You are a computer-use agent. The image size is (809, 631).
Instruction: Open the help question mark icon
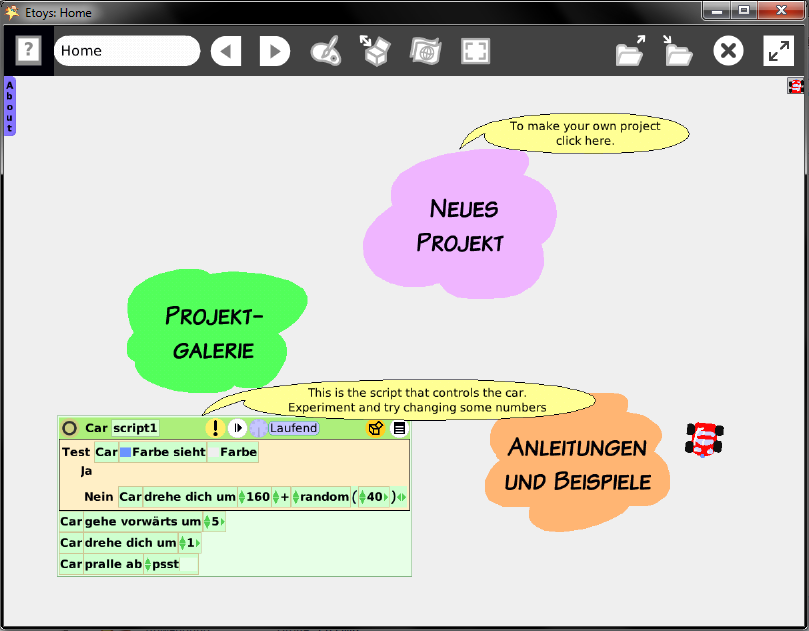point(28,51)
